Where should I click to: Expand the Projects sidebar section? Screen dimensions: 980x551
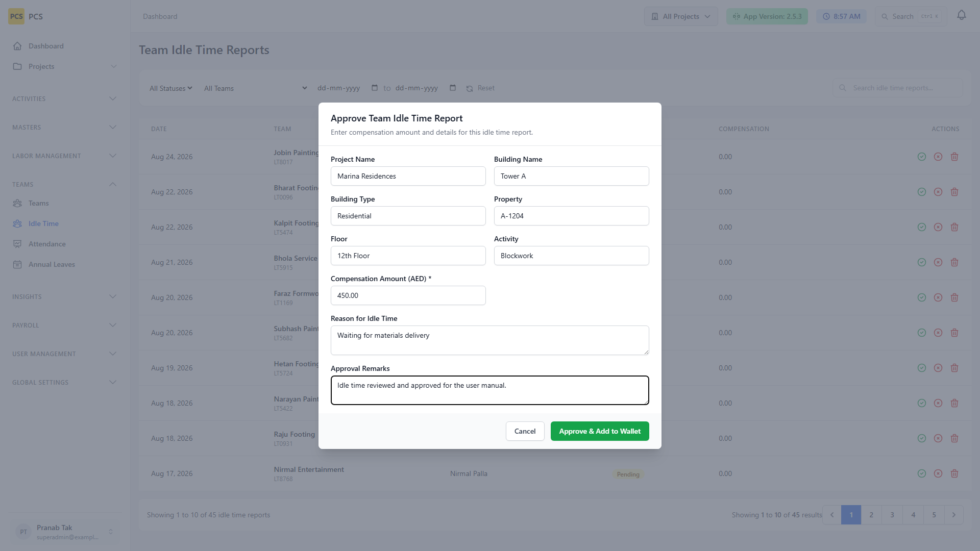pyautogui.click(x=65, y=66)
